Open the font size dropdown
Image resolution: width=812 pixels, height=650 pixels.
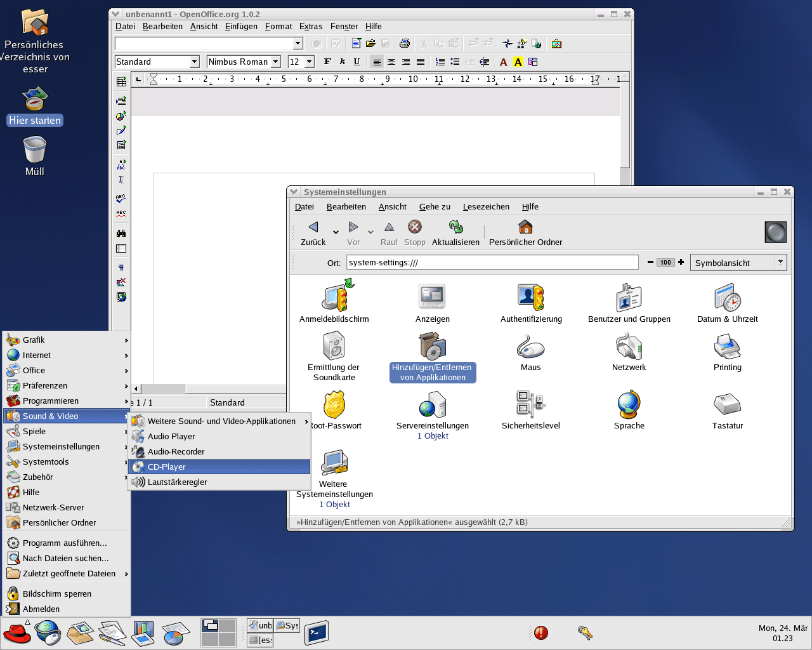310,62
